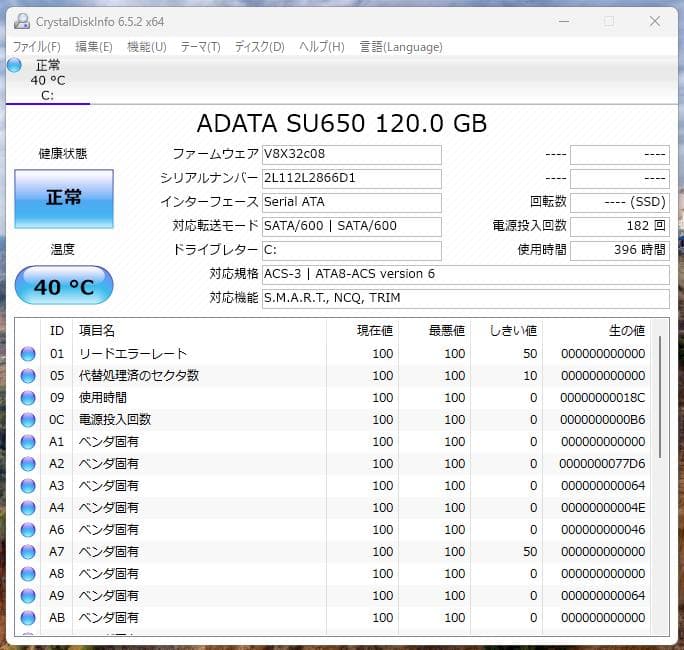Close the CrystalDiskInfo window

point(655,21)
